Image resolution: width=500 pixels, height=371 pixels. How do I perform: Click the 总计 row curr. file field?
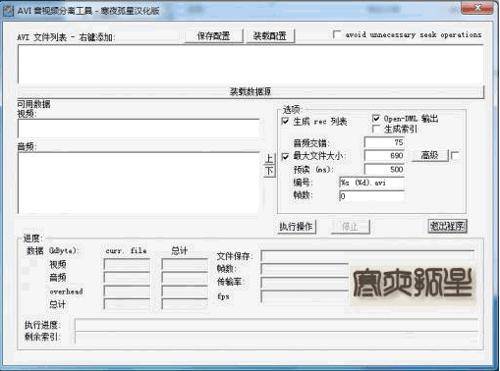(x=127, y=304)
